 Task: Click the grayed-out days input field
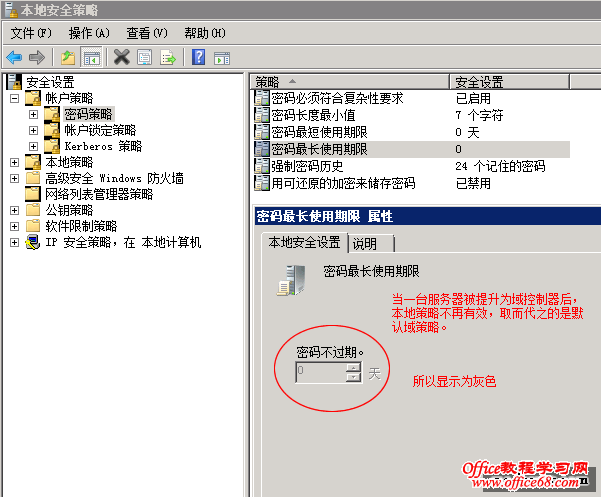(x=321, y=372)
